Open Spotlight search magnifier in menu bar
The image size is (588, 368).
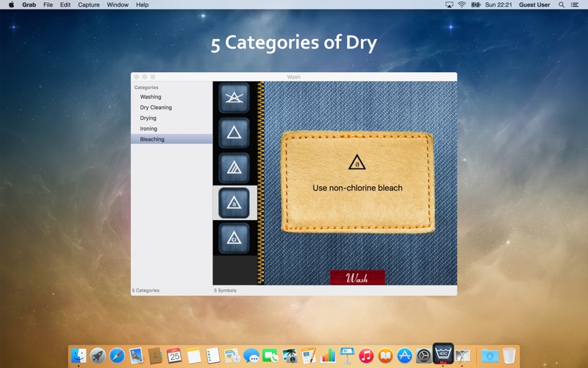(x=562, y=4)
